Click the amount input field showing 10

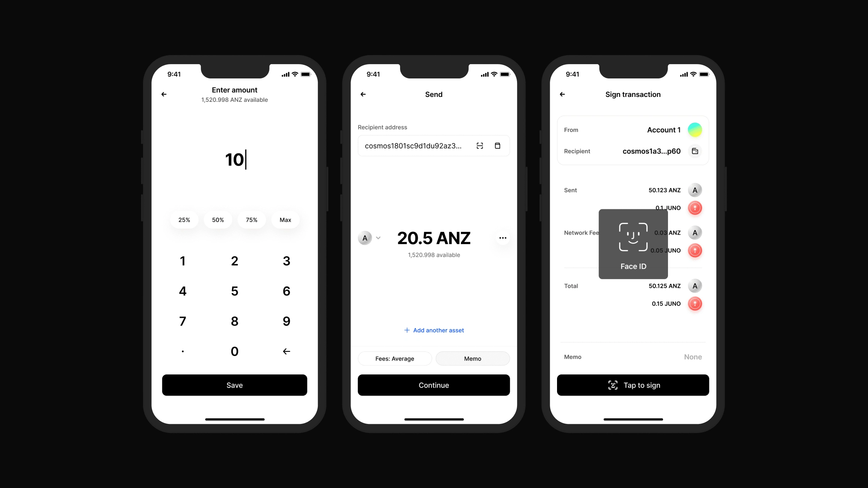[x=234, y=159]
